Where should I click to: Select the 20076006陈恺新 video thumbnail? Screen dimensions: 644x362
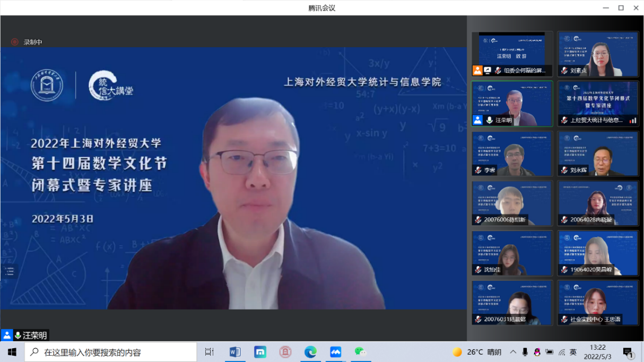[512, 204]
